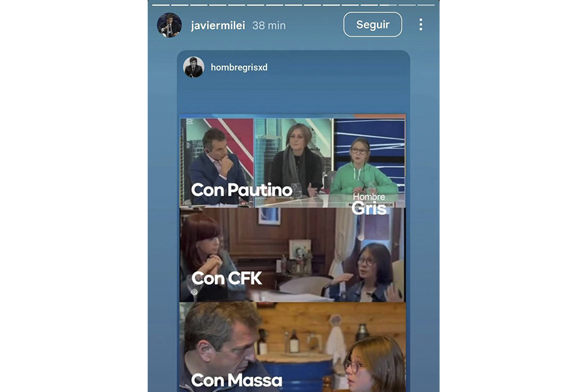This screenshot has width=588, height=392.
Task: Select the middle story progress bar segment
Action: click(x=293, y=5)
